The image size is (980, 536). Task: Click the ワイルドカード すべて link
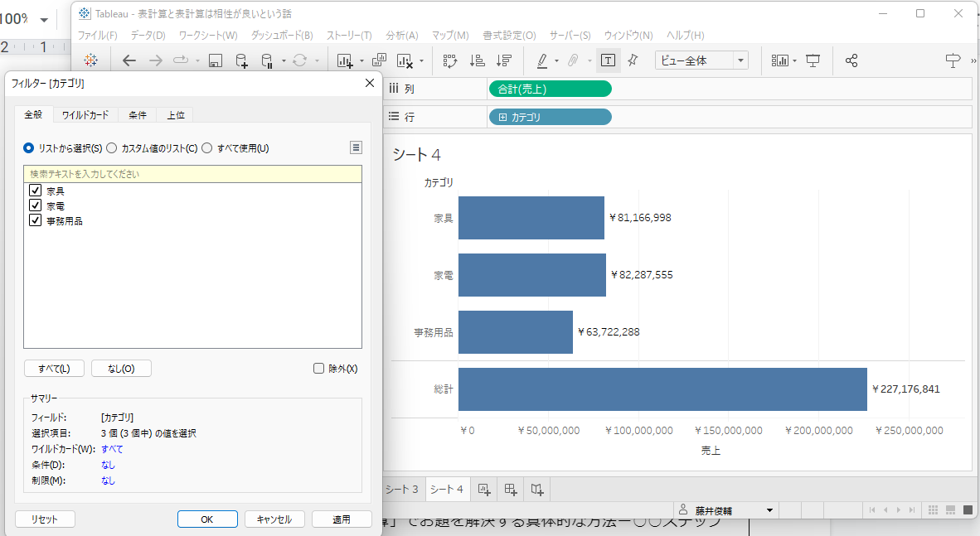click(113, 449)
